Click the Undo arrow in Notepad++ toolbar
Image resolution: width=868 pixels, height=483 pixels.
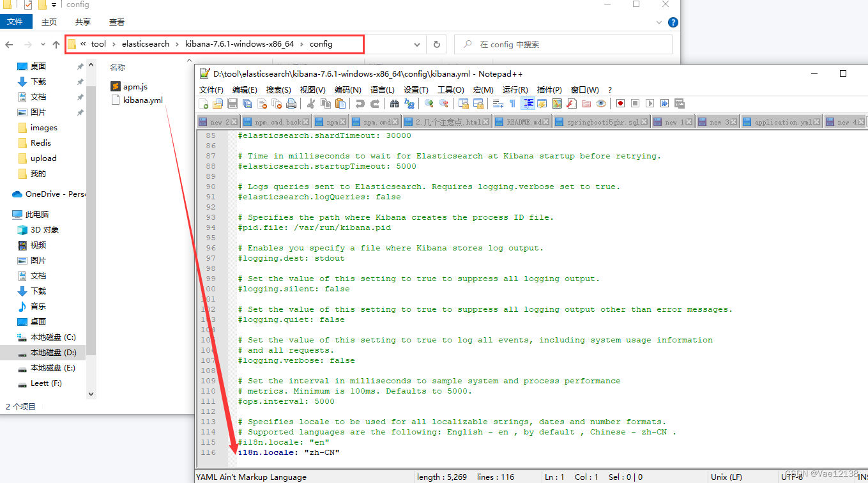click(x=360, y=103)
